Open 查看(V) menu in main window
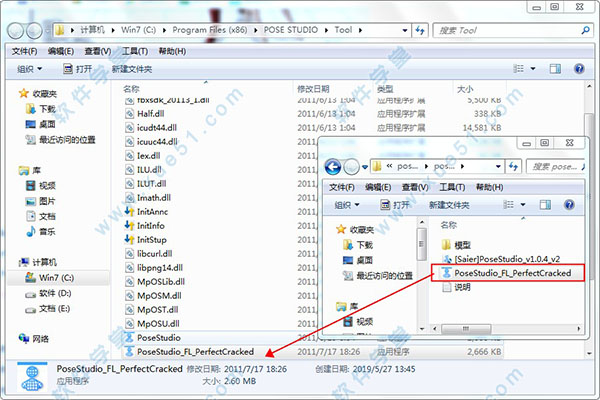The width and height of the screenshot is (600, 400). [x=98, y=51]
